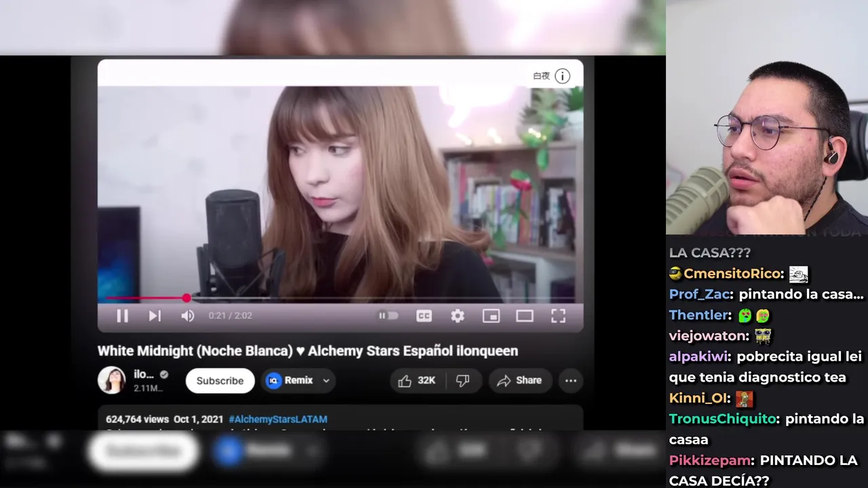Image resolution: width=868 pixels, height=488 pixels.
Task: Open the info card icon
Action: (563, 76)
